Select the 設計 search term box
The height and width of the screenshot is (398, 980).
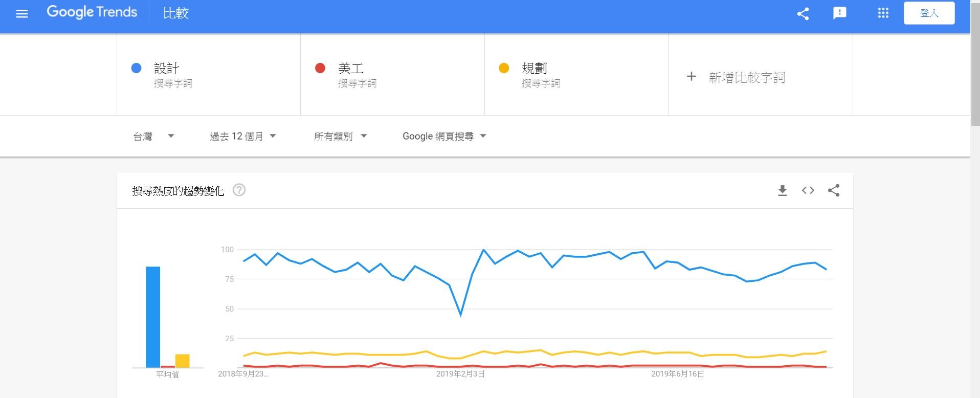point(209,75)
